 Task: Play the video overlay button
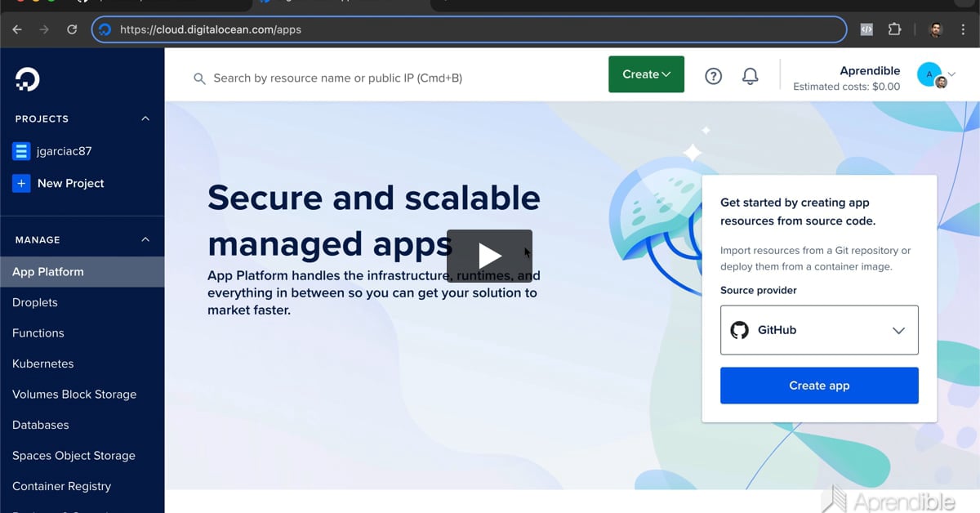pos(489,256)
